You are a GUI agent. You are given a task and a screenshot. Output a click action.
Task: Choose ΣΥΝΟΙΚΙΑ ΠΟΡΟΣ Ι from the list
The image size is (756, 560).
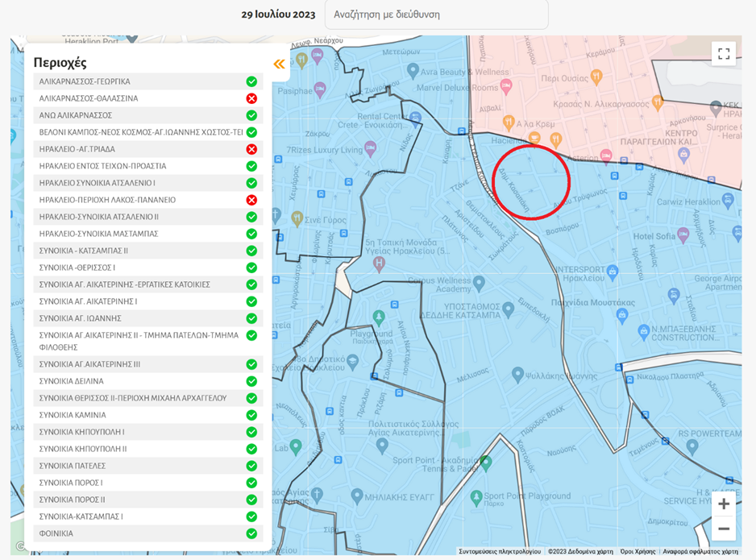[71, 483]
